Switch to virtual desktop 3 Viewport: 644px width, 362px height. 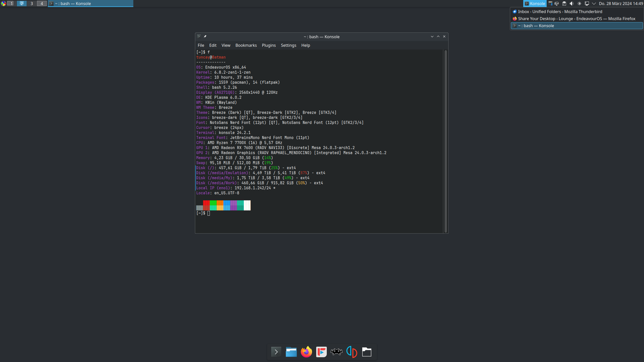(x=32, y=4)
